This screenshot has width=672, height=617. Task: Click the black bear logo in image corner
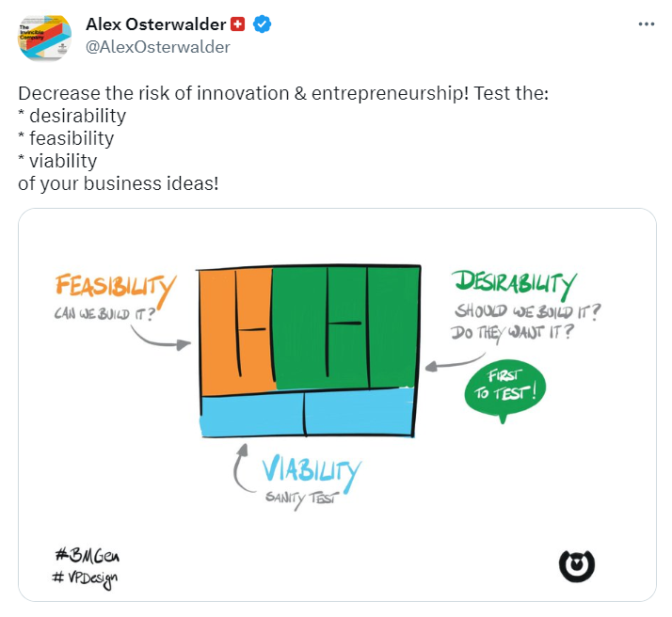(x=576, y=564)
